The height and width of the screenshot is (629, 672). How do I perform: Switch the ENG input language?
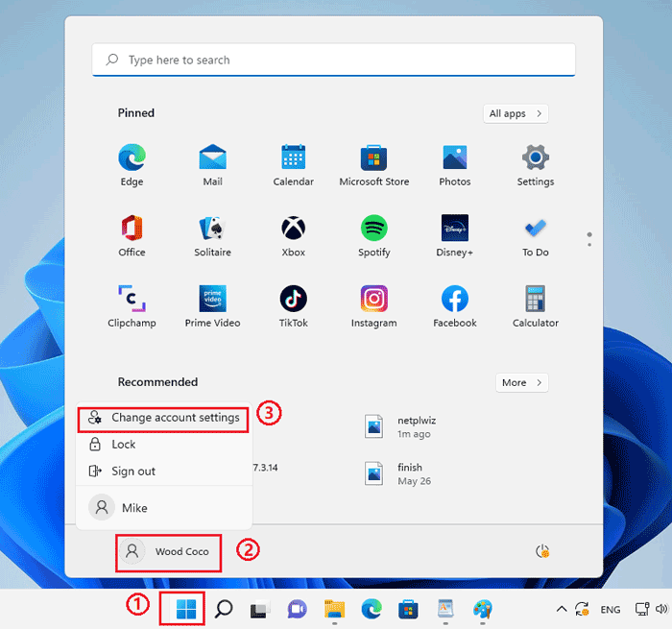[611, 609]
